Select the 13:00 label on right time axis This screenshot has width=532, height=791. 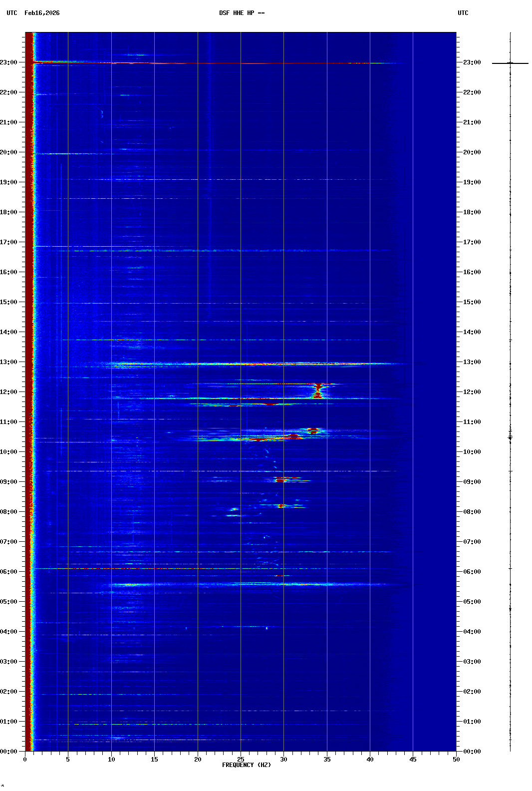472,362
